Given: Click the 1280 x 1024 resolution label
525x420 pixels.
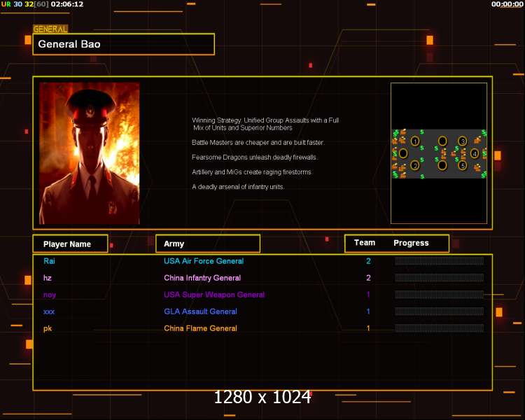Looking at the screenshot, I should coord(262,397).
